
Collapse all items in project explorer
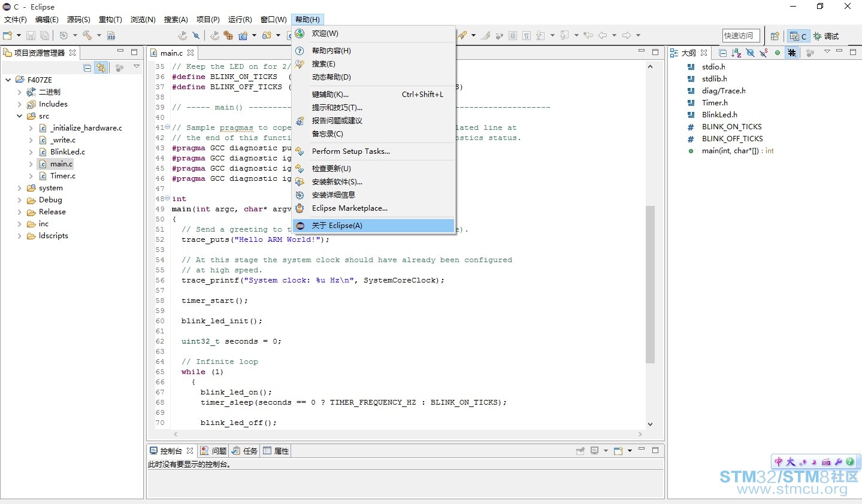tap(87, 68)
